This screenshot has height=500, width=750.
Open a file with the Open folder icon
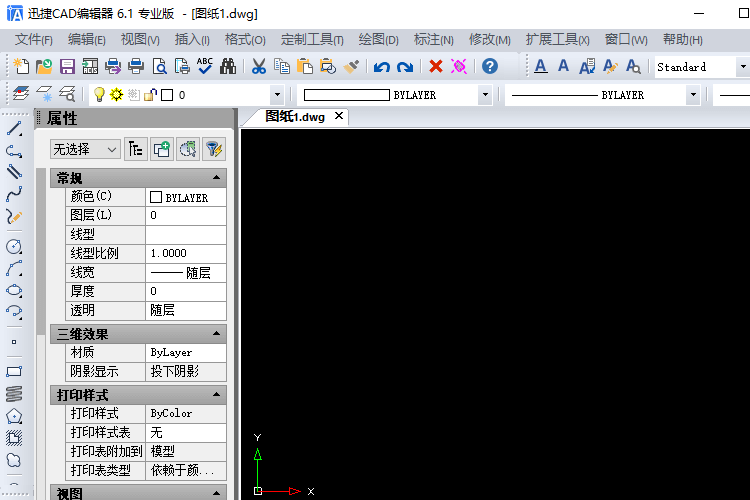pyautogui.click(x=44, y=66)
